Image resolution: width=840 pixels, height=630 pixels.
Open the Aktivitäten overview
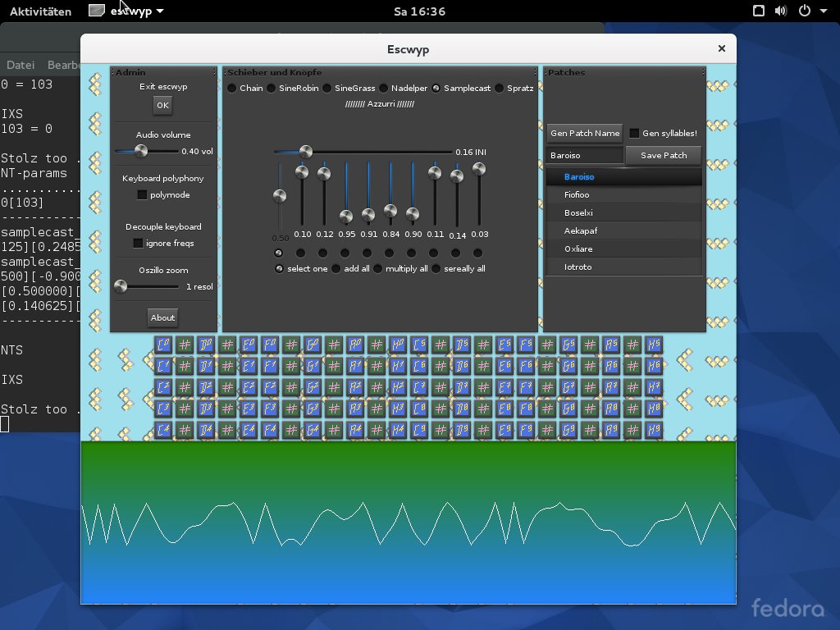[40, 11]
